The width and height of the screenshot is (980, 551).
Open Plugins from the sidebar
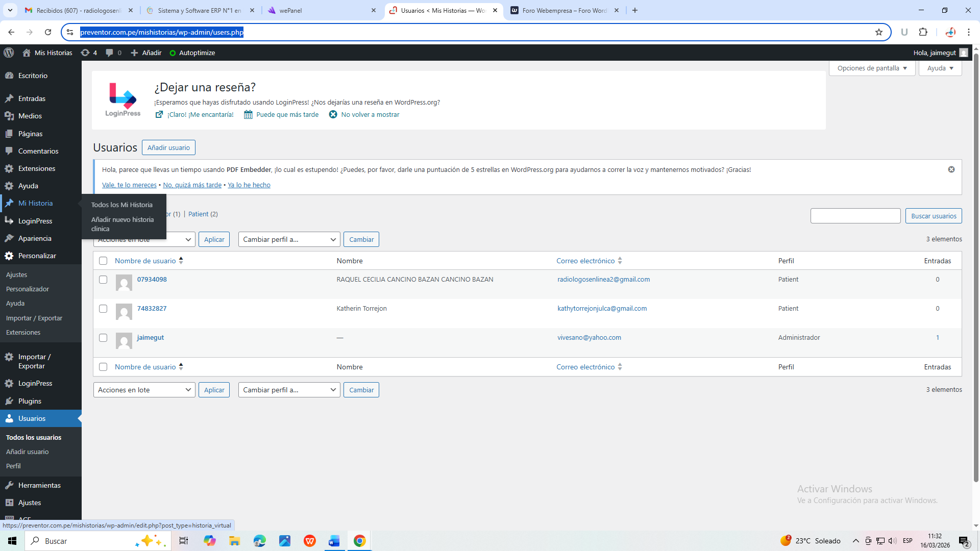click(x=30, y=401)
